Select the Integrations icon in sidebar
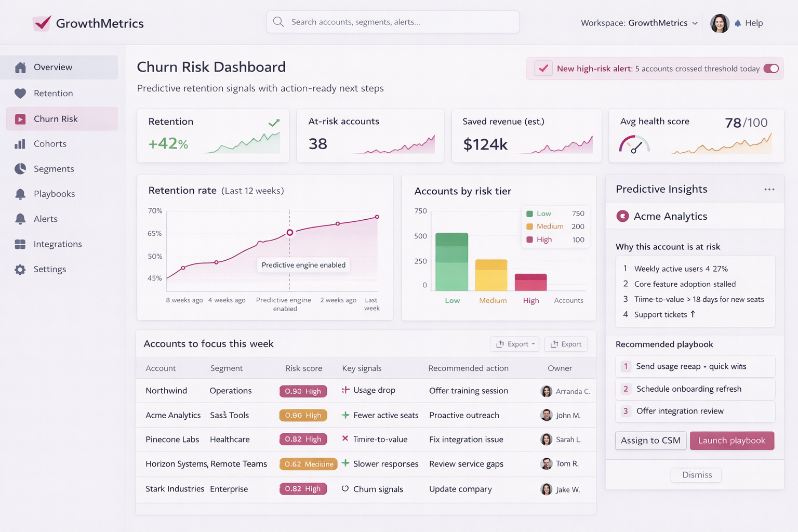This screenshot has height=532, width=798. pyautogui.click(x=20, y=244)
